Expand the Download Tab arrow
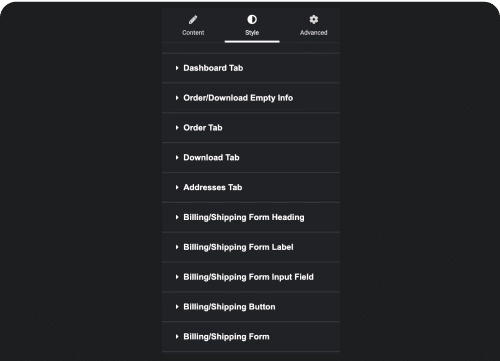Image resolution: width=500 pixels, height=361 pixels. (x=177, y=158)
